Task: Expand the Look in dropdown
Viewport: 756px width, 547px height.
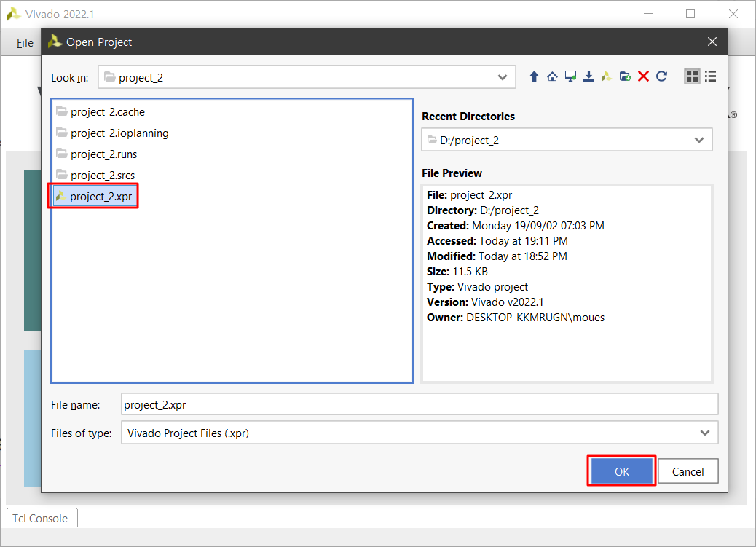Action: [x=502, y=77]
